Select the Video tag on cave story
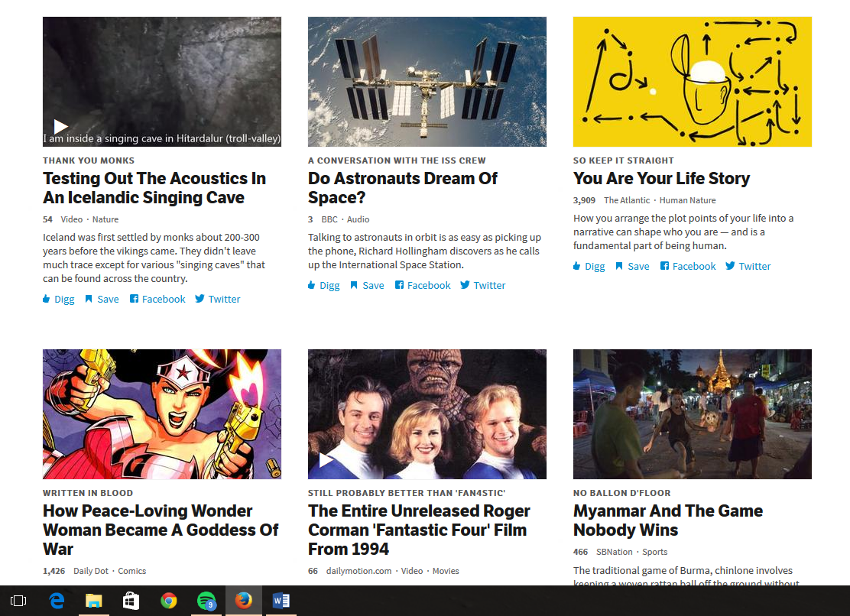 pos(72,219)
